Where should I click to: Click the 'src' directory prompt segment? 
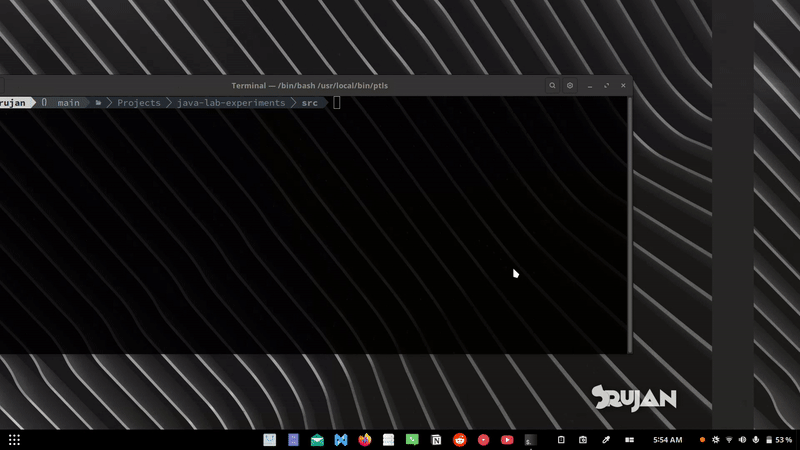point(310,103)
